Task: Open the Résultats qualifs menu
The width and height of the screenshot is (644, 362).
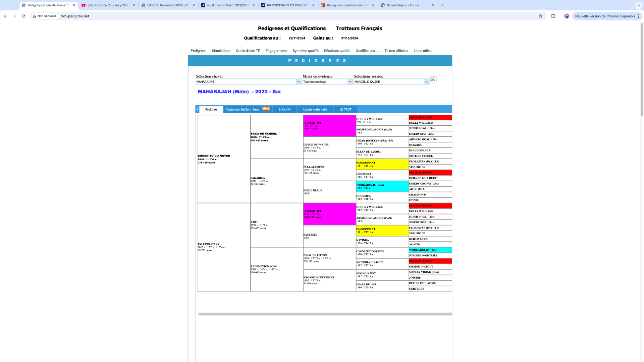Action: point(337,51)
